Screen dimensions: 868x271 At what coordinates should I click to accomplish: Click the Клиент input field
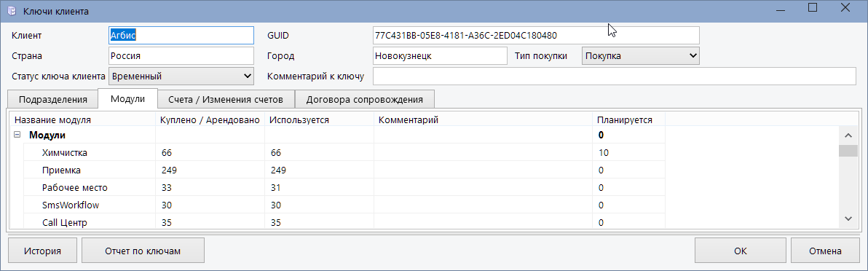[181, 36]
